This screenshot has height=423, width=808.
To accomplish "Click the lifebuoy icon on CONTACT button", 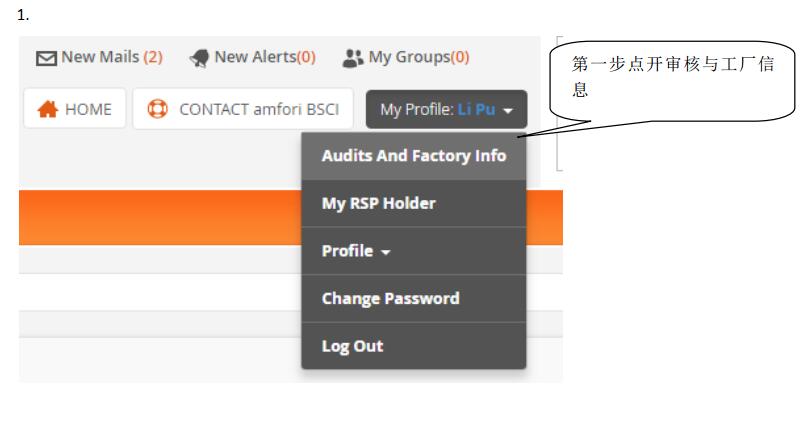I will (157, 109).
